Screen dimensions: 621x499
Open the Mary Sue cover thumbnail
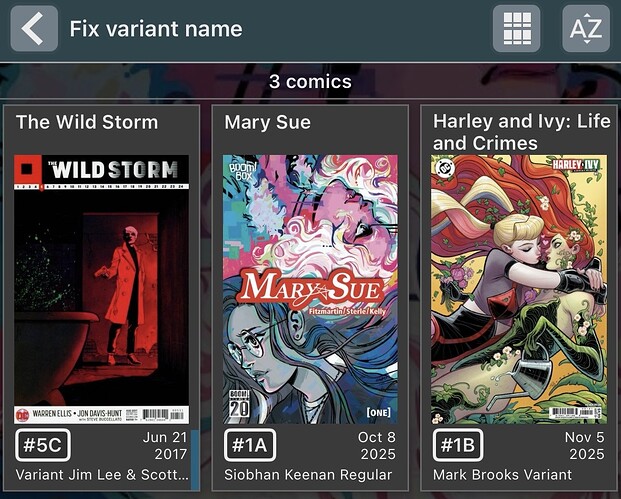click(x=310, y=289)
